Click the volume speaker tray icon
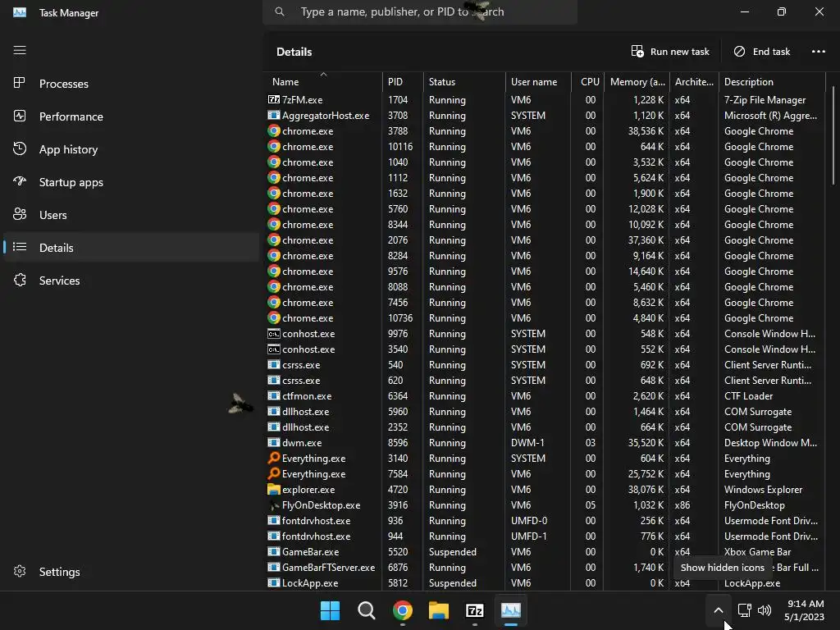The height and width of the screenshot is (630, 840). 765,610
